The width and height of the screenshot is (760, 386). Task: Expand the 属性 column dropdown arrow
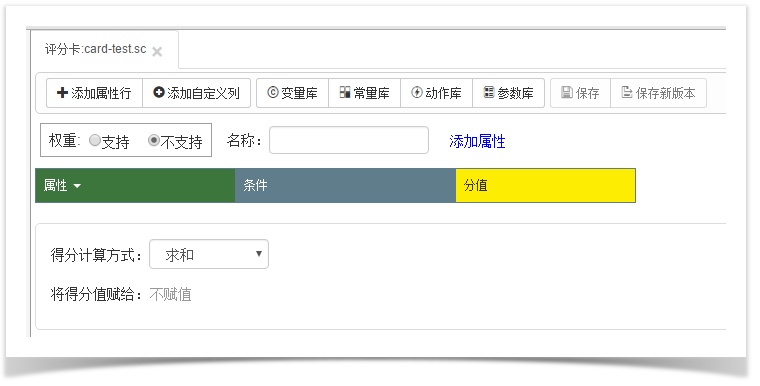point(77,186)
